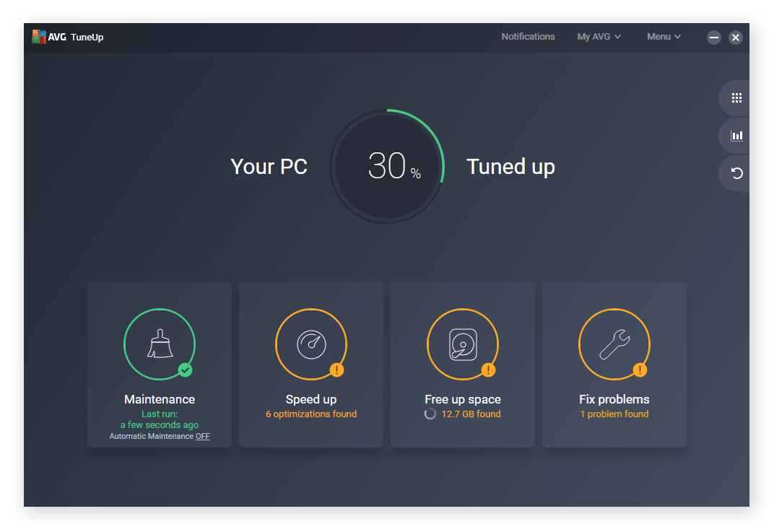Open Notifications

[528, 37]
